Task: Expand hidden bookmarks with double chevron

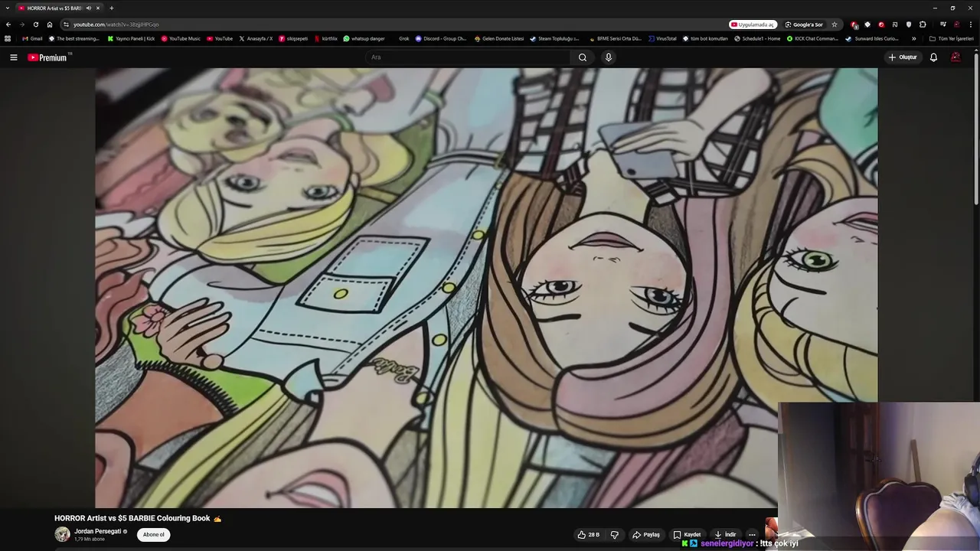Action: [913, 38]
